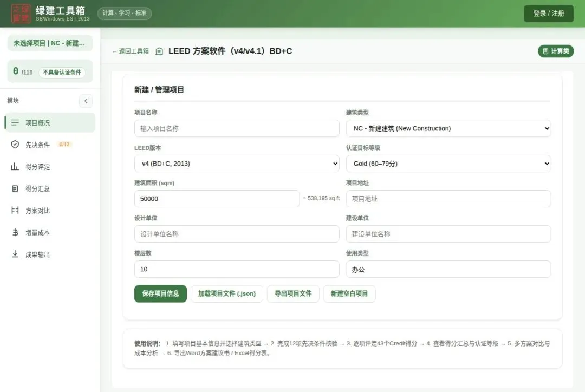This screenshot has height=392, width=585.
Task: Click the 方案对比 compare icon
Action: coord(15,211)
